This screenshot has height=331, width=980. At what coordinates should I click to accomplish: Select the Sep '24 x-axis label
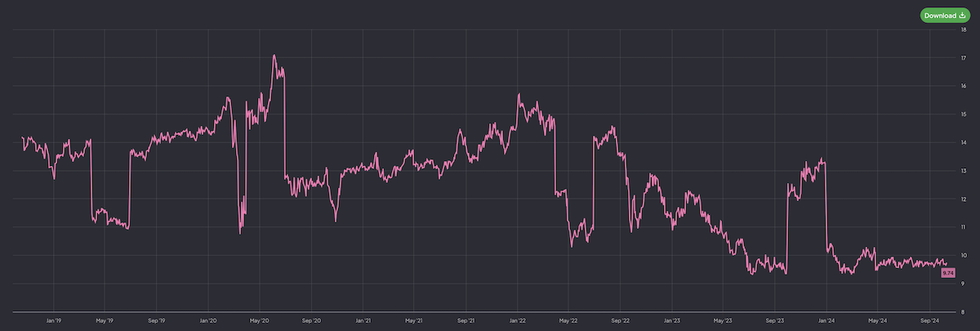coord(930,322)
